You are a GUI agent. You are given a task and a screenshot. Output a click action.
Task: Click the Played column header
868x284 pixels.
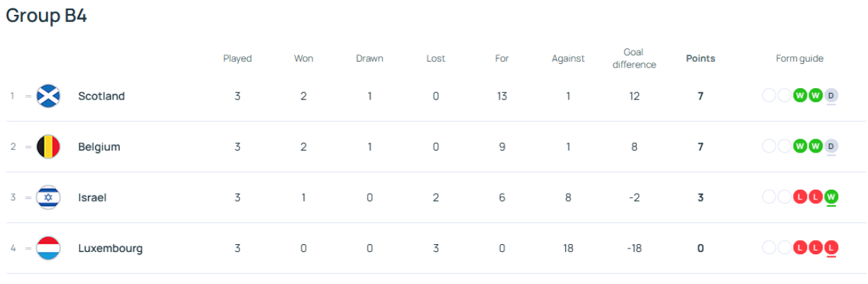[238, 59]
